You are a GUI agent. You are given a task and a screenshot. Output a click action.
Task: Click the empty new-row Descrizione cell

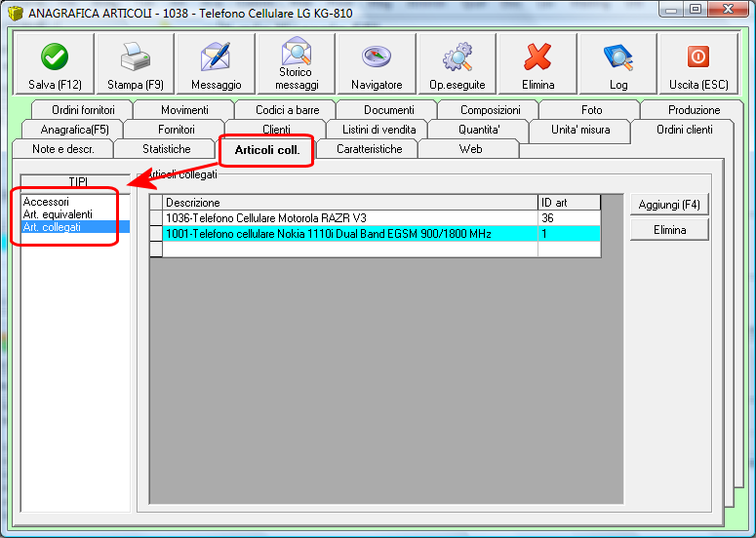pyautogui.click(x=350, y=249)
